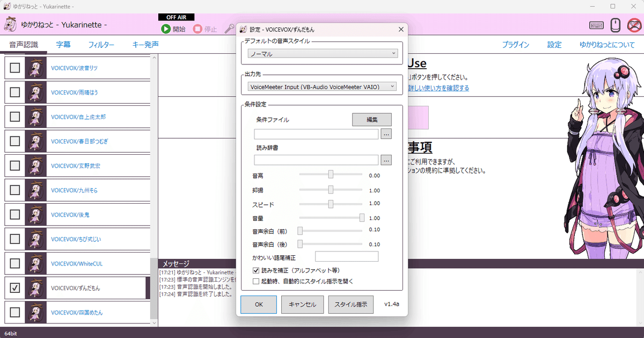Click the スタイル指示 button
This screenshot has width=644, height=338.
coord(350,305)
